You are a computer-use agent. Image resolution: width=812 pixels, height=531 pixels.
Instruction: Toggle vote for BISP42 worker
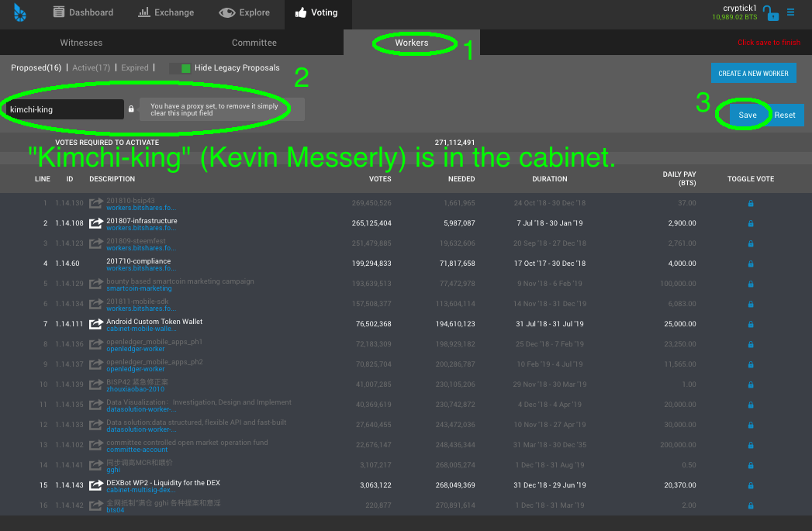[751, 385]
